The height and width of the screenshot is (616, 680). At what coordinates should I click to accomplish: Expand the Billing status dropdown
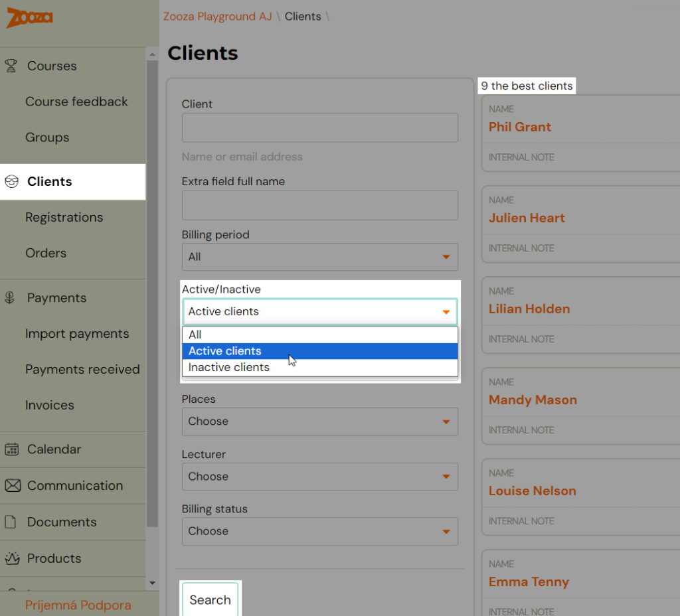coord(319,531)
